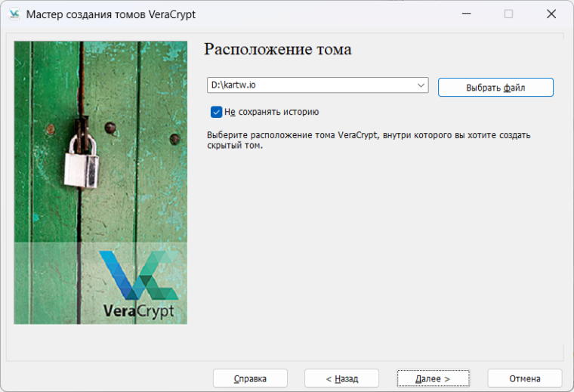
Task: Click inside the D:\kartw.io path field
Action: click(310, 85)
